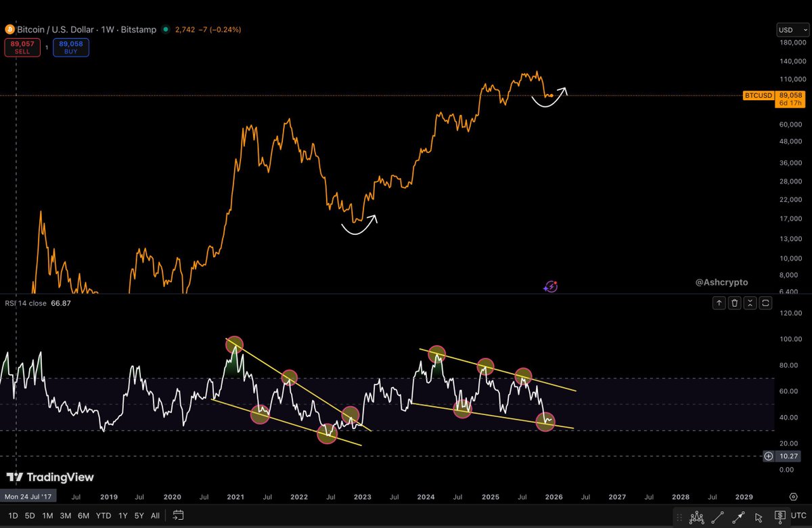Open the go-to-date calendar icon

(x=178, y=515)
